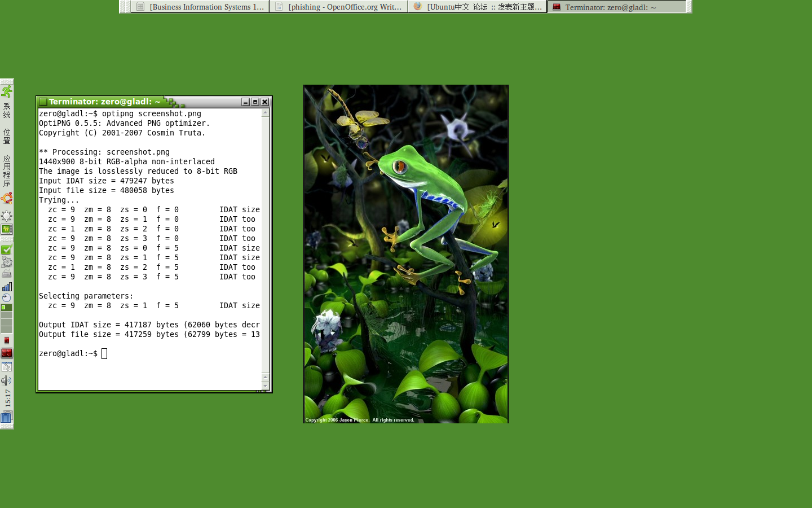Click 'Input file size = 480058 bytes' line
This screenshot has height=508, width=812.
(x=107, y=190)
